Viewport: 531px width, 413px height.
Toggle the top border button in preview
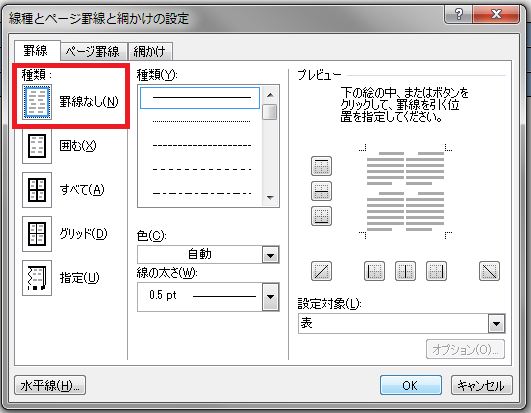click(321, 166)
